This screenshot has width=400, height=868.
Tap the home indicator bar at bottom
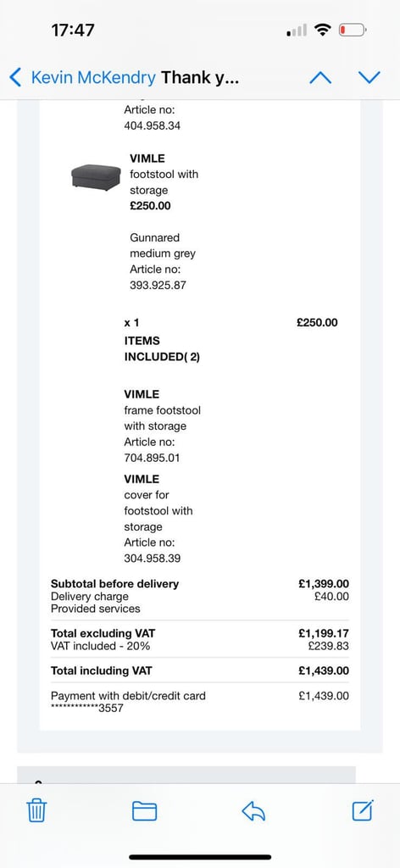tap(200, 857)
